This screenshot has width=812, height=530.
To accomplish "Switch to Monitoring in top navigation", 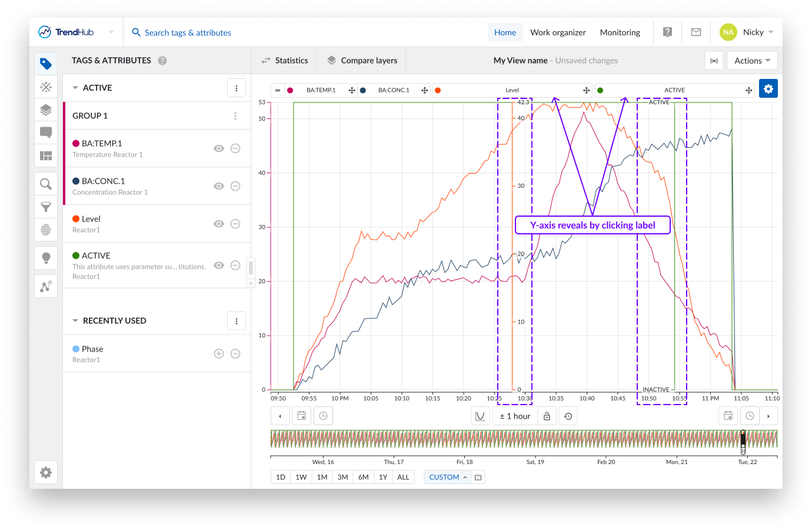I will tap(620, 32).
